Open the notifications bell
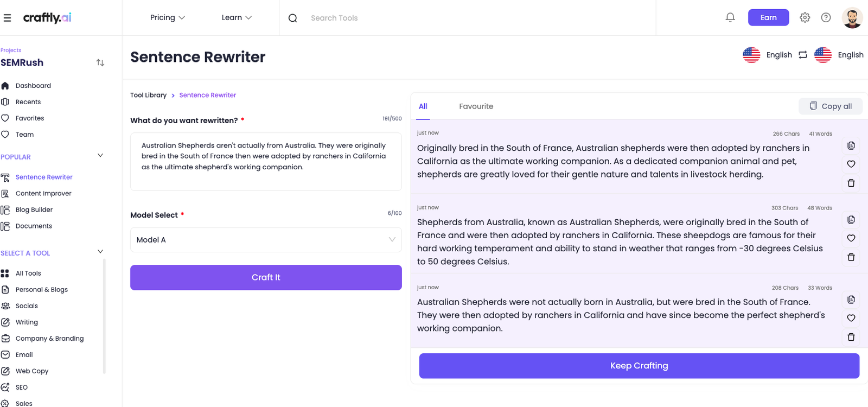The width and height of the screenshot is (868, 407). pyautogui.click(x=730, y=17)
